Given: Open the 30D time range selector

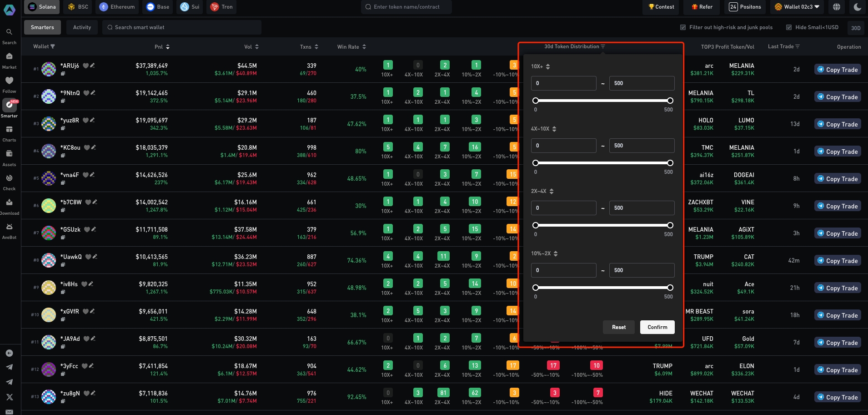Looking at the screenshot, I should pos(855,28).
